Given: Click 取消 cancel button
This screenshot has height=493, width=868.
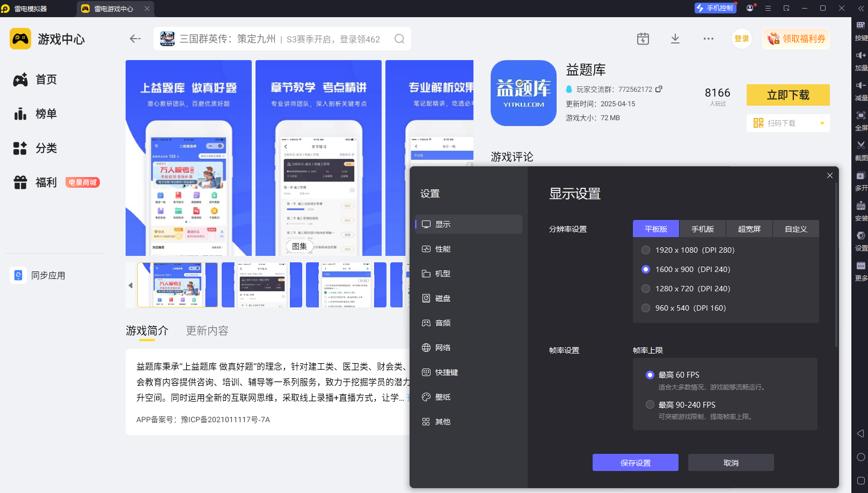Looking at the screenshot, I should [x=731, y=462].
